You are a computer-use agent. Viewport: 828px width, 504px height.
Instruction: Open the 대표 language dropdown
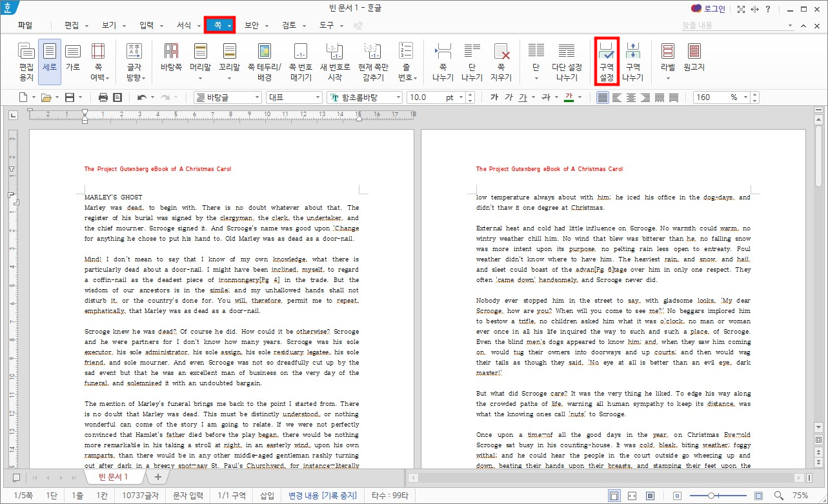(x=294, y=97)
